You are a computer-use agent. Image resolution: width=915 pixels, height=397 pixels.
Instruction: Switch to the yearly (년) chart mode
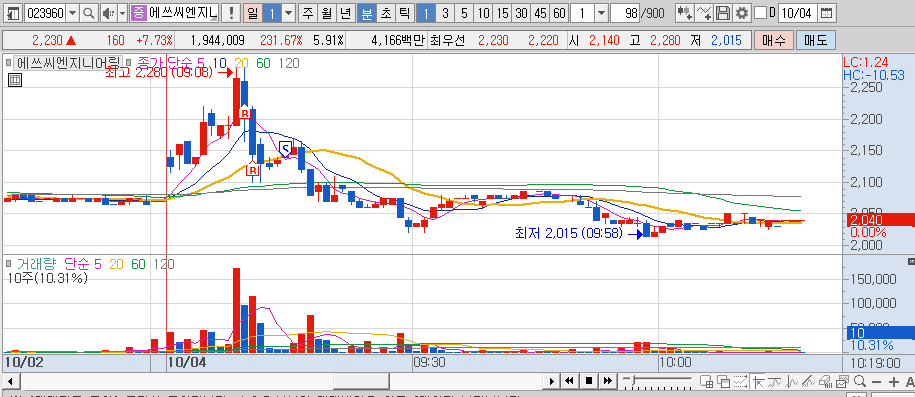(346, 12)
